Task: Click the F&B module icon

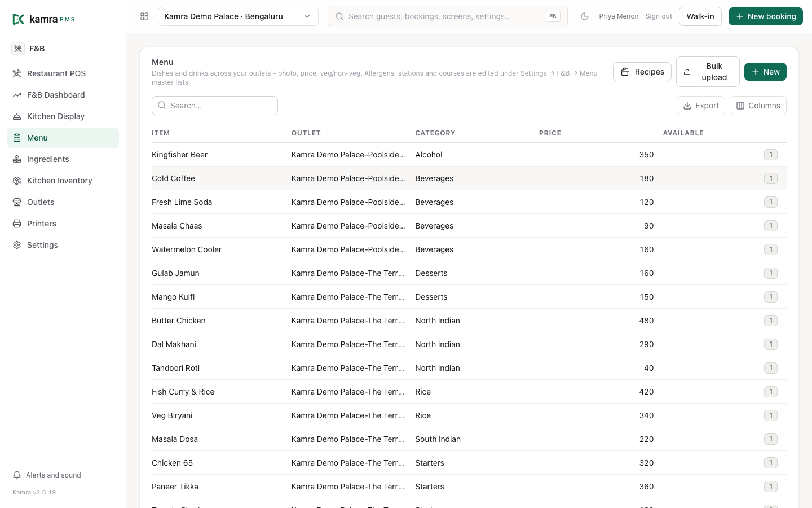Action: tap(18, 49)
